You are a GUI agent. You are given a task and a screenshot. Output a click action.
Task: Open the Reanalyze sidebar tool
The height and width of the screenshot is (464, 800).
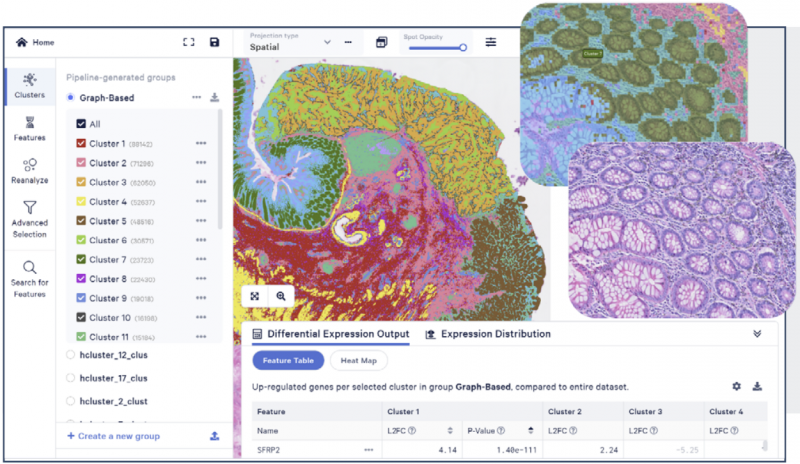[29, 172]
